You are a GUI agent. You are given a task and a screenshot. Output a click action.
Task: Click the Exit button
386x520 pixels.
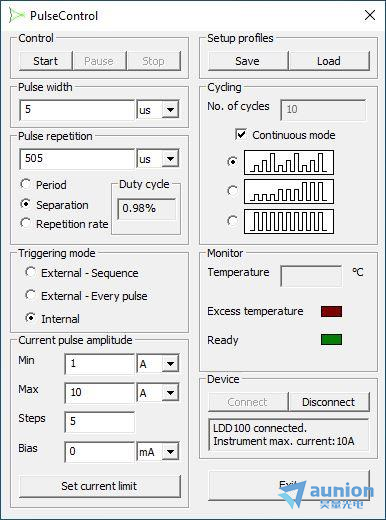pyautogui.click(x=289, y=485)
